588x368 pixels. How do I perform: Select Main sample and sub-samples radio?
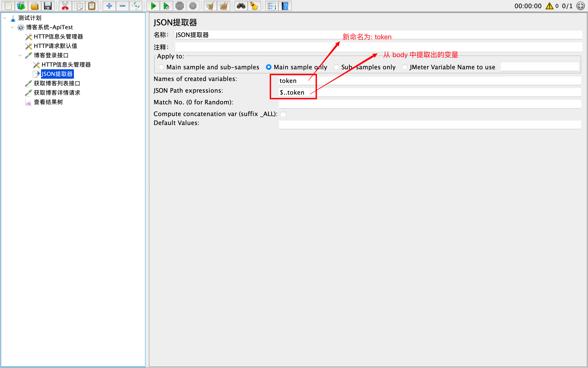click(161, 67)
